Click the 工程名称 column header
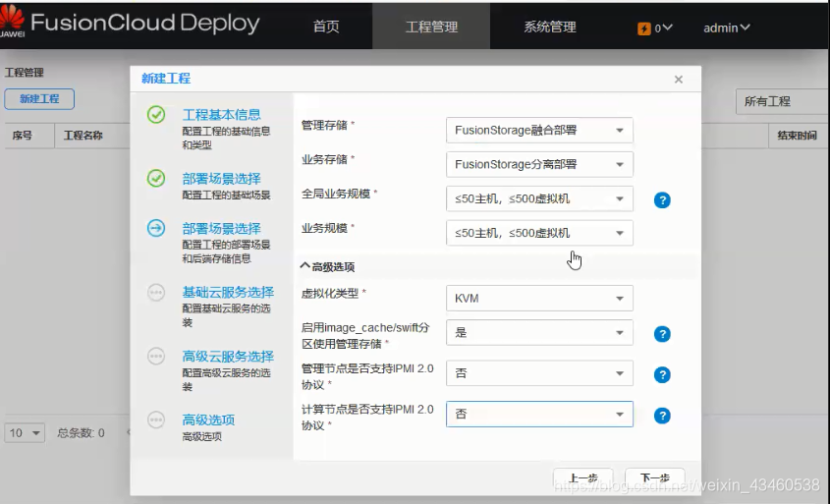Viewport: 830px width, 504px height. pos(83,136)
